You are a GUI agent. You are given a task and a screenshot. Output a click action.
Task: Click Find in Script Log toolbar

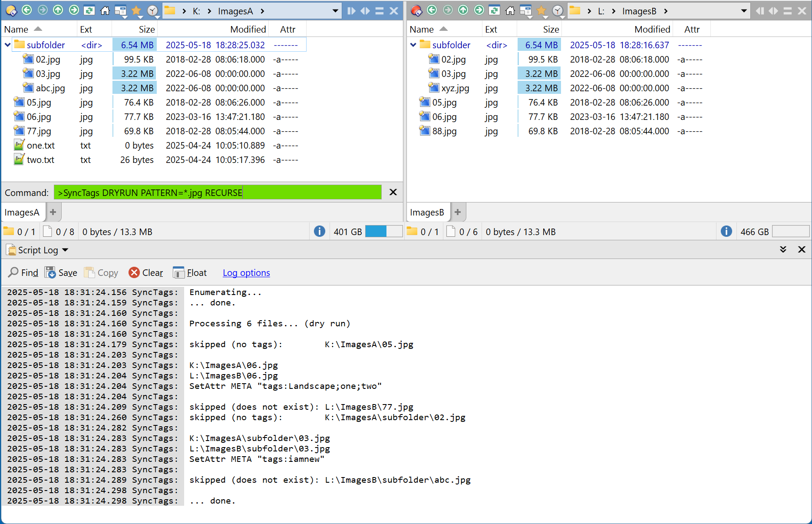coord(23,273)
